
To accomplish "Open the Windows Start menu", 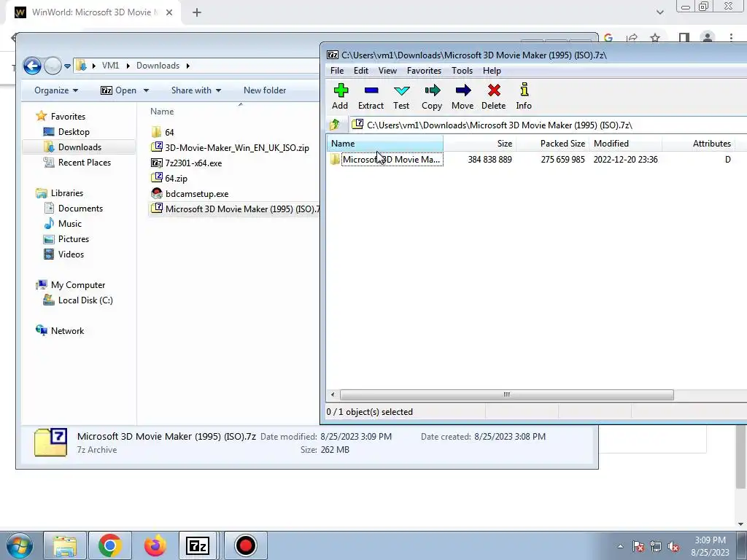I will coord(19,545).
